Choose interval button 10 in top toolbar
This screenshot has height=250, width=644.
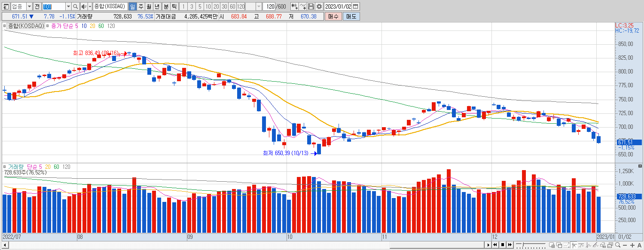click(x=208, y=6)
